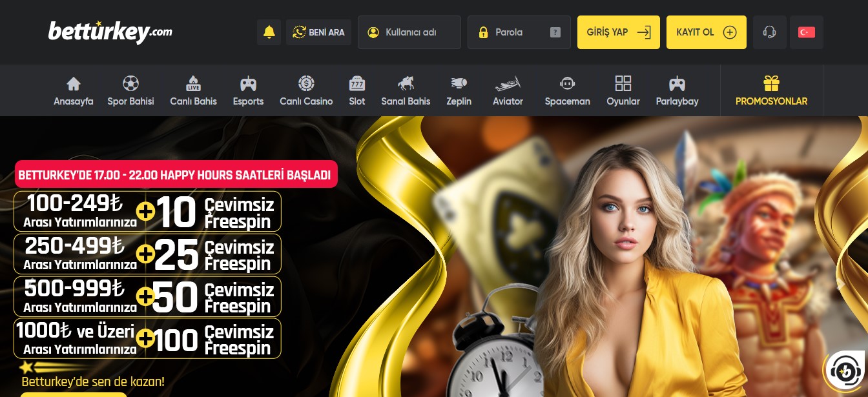Viewport: 868px width, 397px height.
Task: Open live support headset icon
Action: (769, 32)
